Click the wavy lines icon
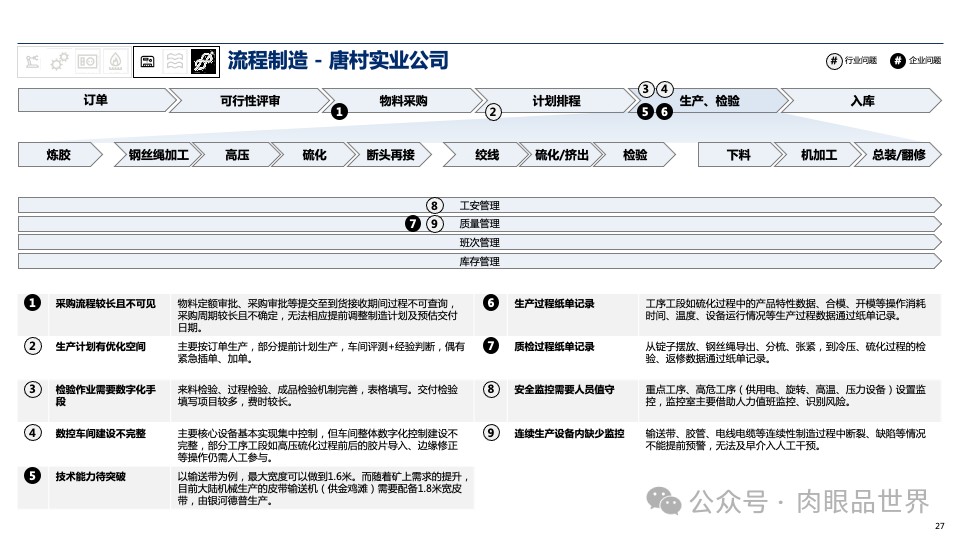This screenshot has width=960, height=540. tap(175, 62)
